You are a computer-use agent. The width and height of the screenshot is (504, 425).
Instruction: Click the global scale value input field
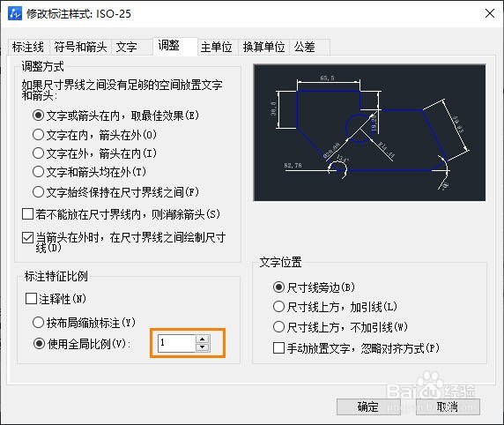click(x=176, y=343)
